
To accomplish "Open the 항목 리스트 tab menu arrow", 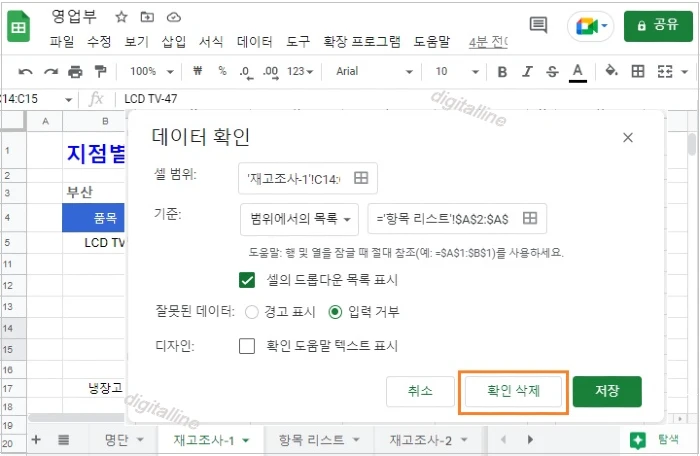I will 356,440.
